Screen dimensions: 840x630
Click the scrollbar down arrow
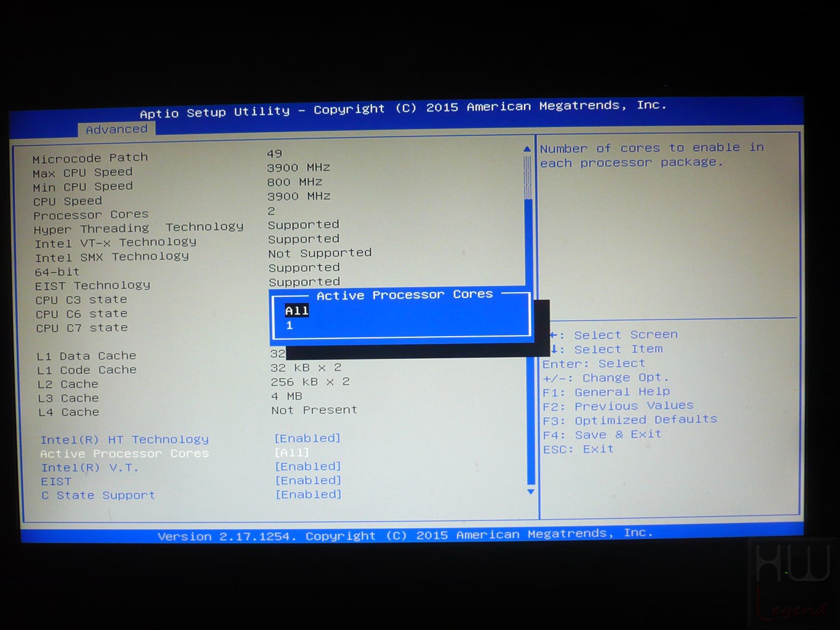(531, 492)
